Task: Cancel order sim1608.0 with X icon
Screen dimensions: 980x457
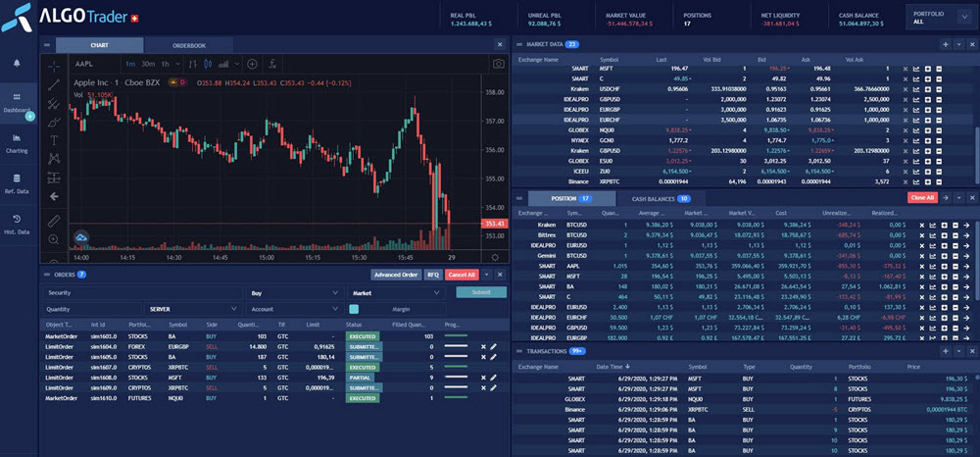Action: pos(482,378)
